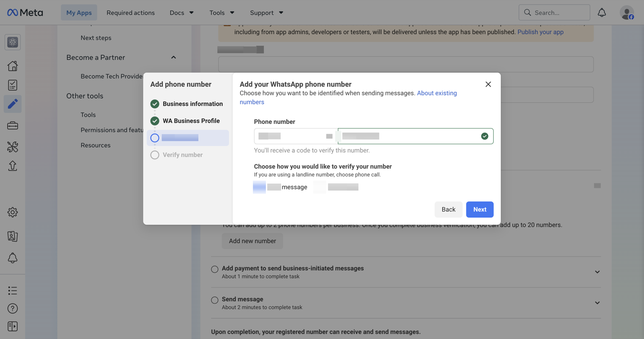Go to the Dashboard home icon

click(x=12, y=66)
